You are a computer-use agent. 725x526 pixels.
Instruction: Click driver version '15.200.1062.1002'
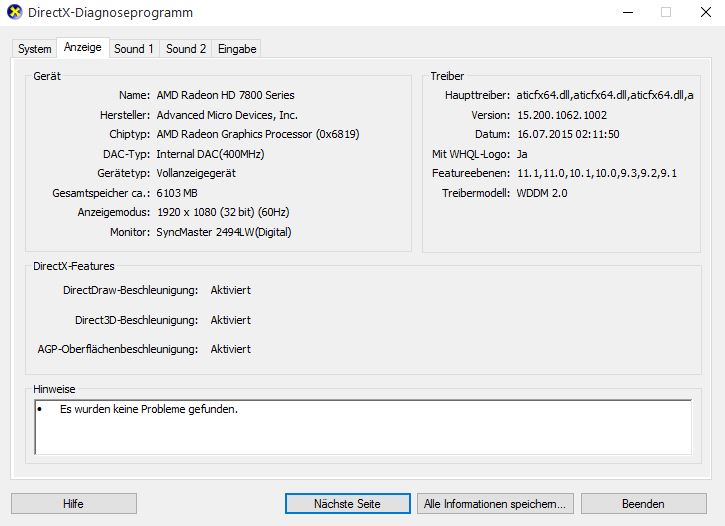pyautogui.click(x=562, y=115)
